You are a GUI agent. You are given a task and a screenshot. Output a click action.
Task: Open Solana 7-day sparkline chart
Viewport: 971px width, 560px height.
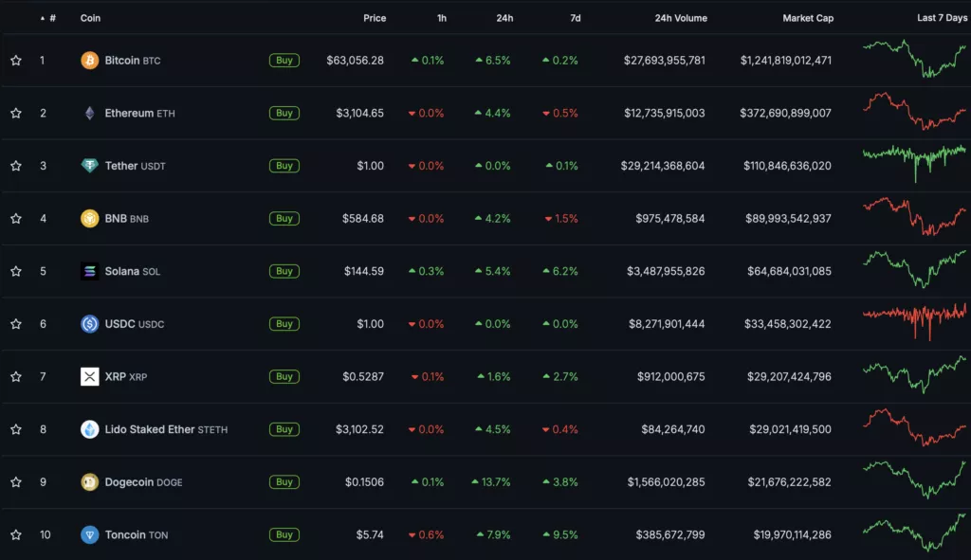914,269
